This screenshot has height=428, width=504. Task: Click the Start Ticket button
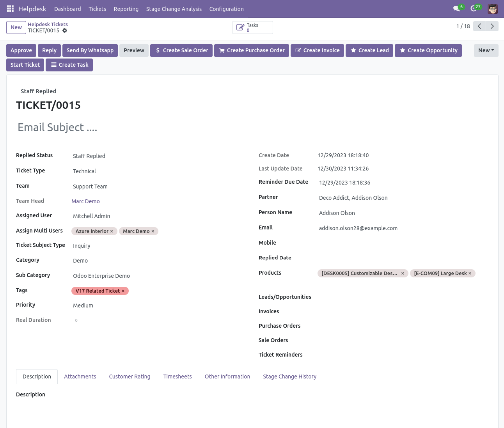pos(25,65)
